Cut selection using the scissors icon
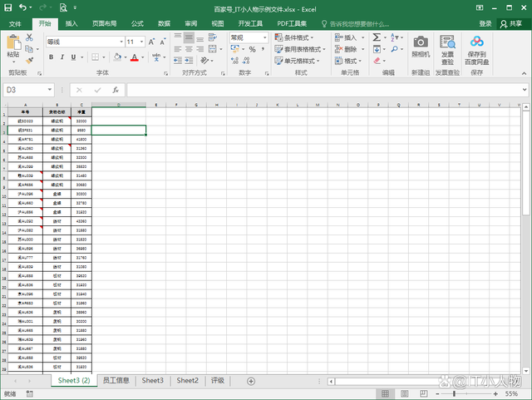 coord(30,37)
